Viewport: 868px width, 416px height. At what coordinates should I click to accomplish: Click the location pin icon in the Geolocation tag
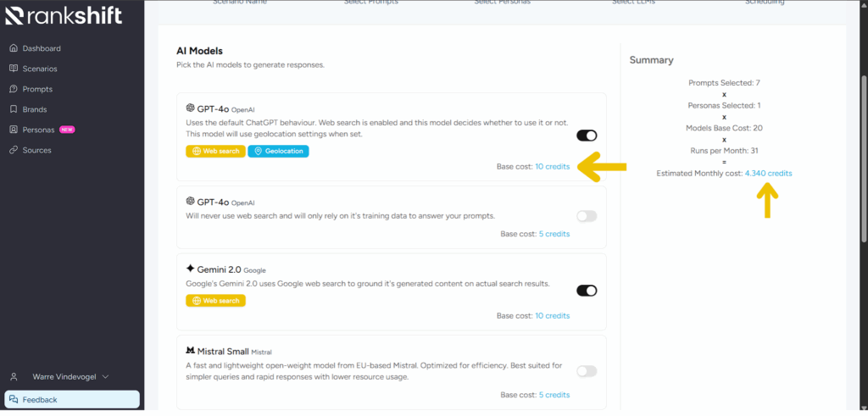pos(258,151)
